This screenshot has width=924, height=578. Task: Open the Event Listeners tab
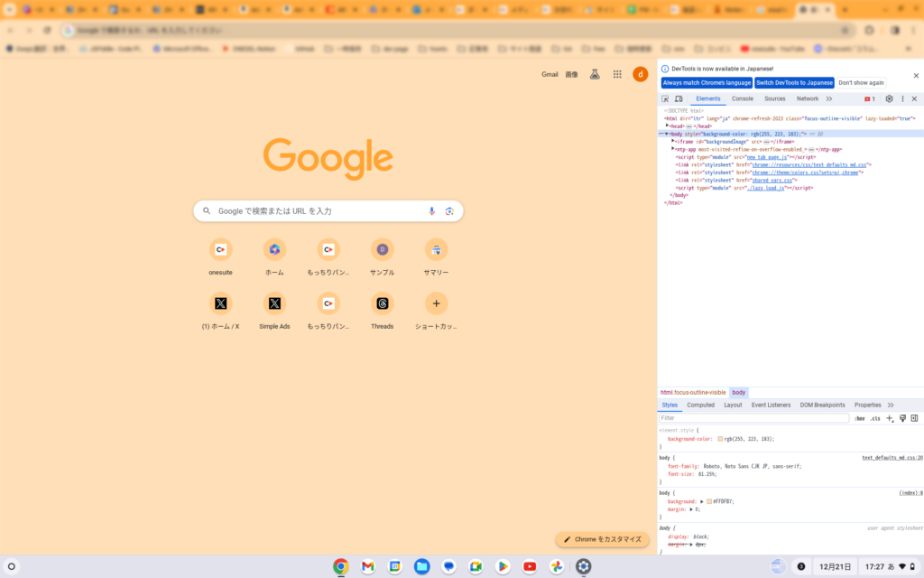771,406
